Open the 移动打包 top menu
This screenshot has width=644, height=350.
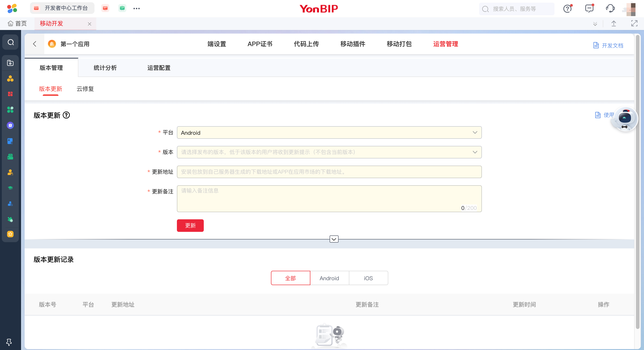[x=399, y=44]
